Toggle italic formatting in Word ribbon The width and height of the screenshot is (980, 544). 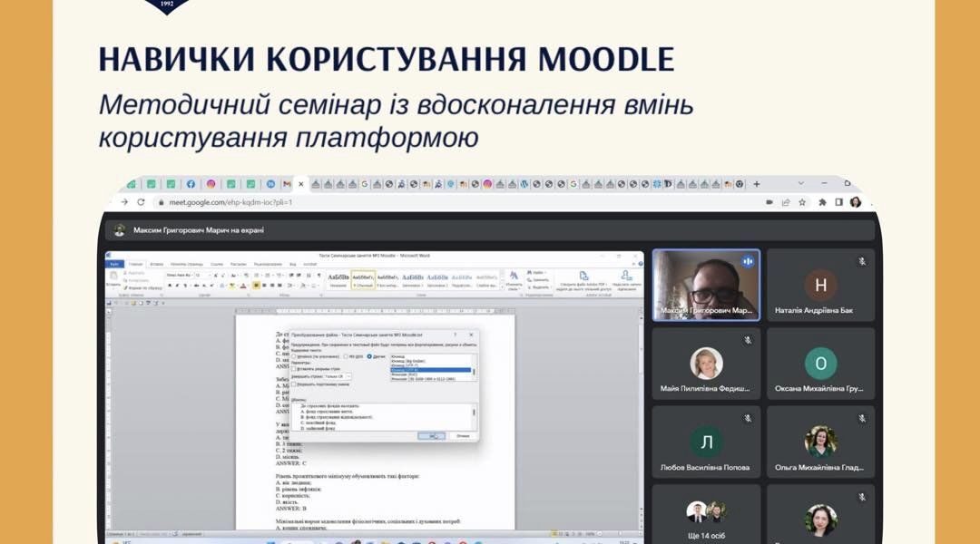(178, 286)
